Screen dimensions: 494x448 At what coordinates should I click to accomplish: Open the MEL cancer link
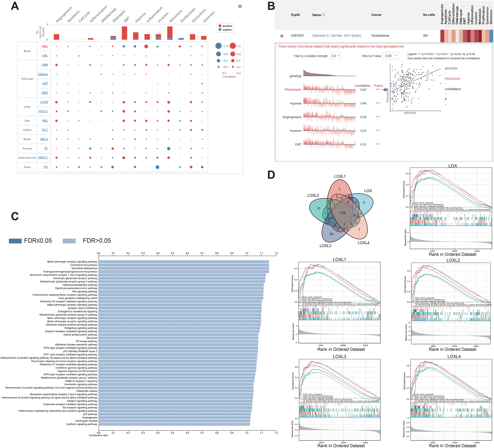(x=45, y=120)
